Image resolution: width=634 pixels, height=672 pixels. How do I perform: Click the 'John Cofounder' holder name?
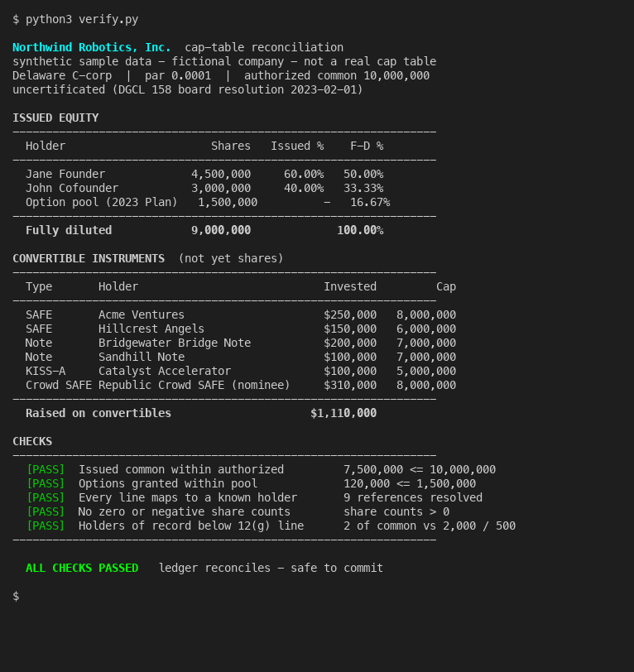click(72, 188)
